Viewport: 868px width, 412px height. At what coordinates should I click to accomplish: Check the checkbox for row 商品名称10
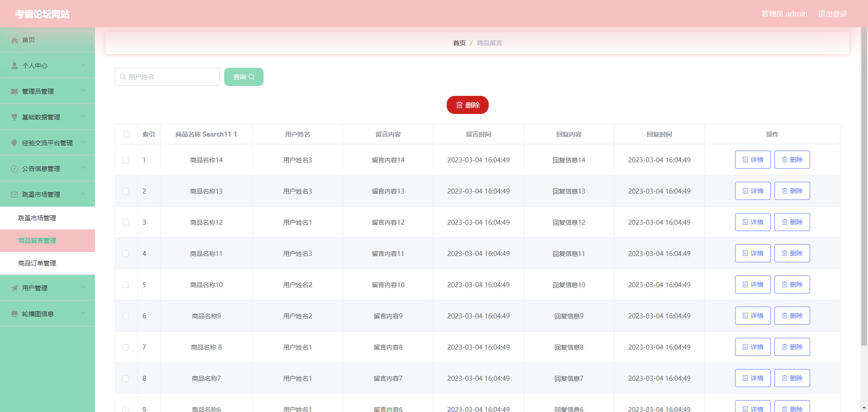tap(126, 285)
